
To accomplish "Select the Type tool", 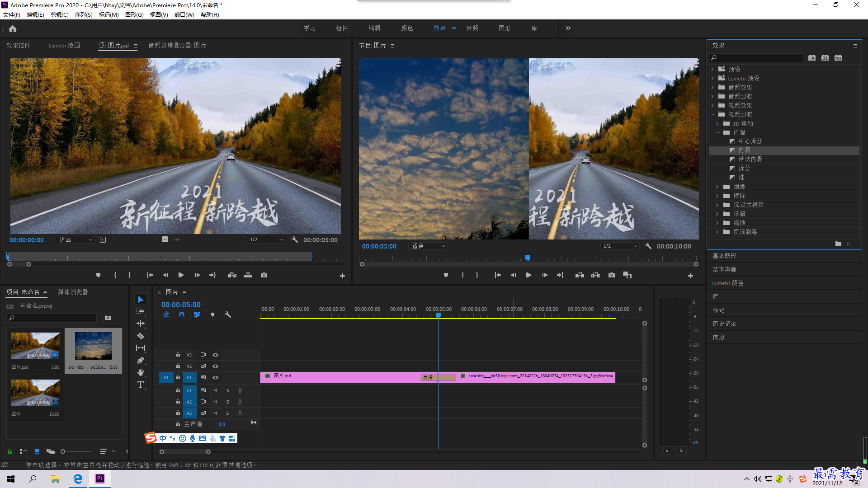I will [141, 385].
